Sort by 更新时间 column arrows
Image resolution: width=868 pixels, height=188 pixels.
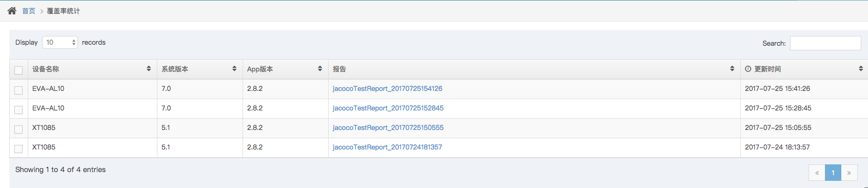(x=861, y=69)
